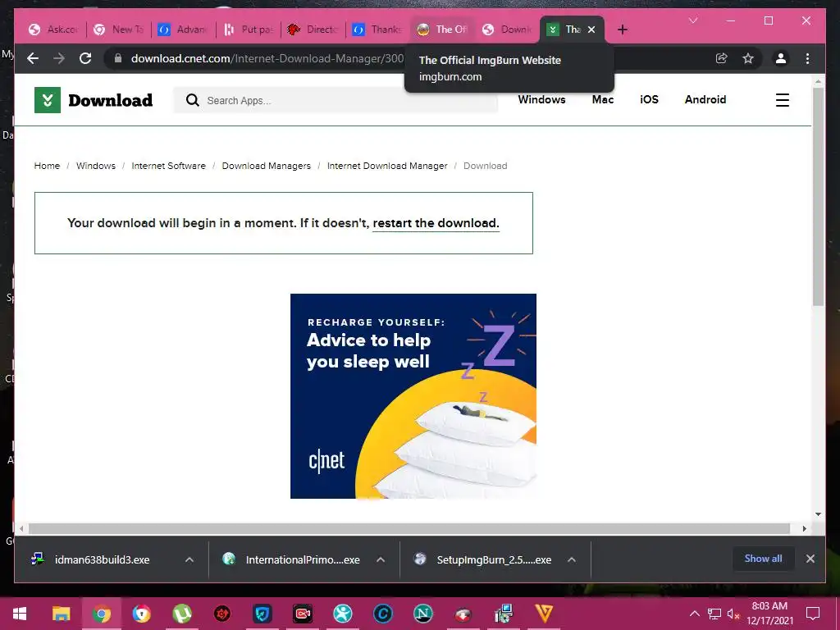Open Internet Download Manager breadcrumb
Viewport: 840px width, 630px height.
coord(387,166)
